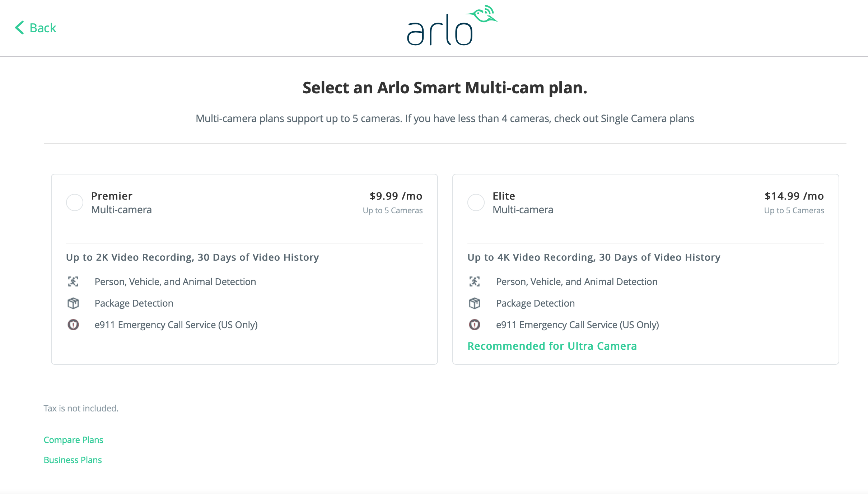Click Premier's package detection box icon
This screenshot has width=868, height=494.
(x=73, y=303)
